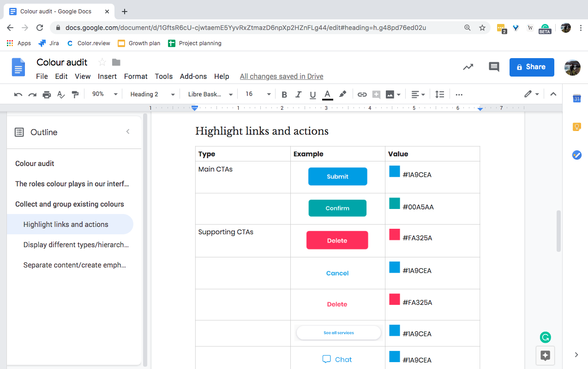Viewport: 588px width, 369px height.
Task: Click the document title Colour audit
Action: (62, 62)
